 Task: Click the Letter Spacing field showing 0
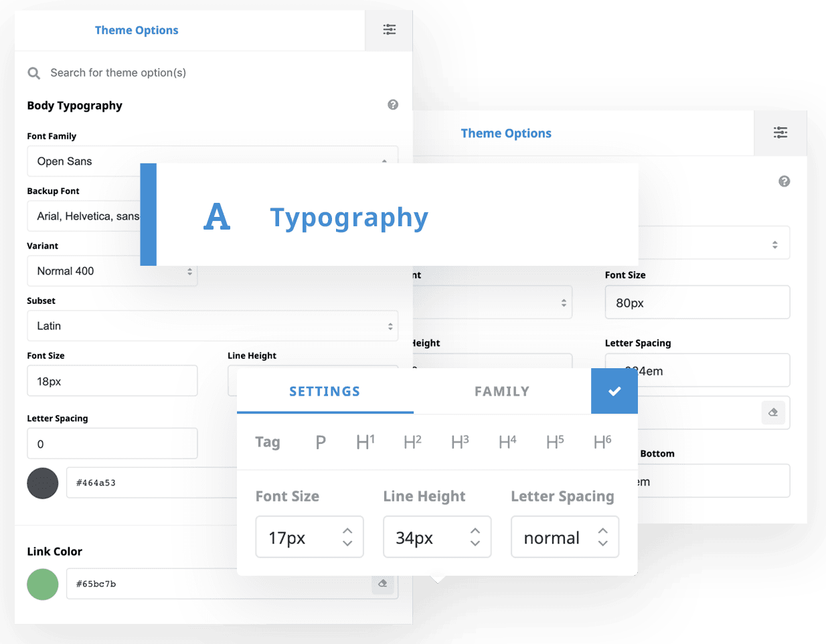coord(112,444)
